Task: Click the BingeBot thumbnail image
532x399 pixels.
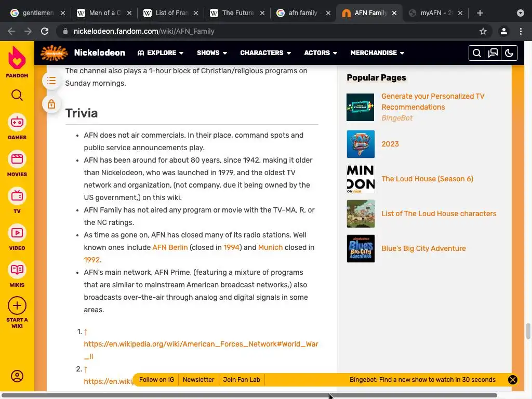Action: 361,107
